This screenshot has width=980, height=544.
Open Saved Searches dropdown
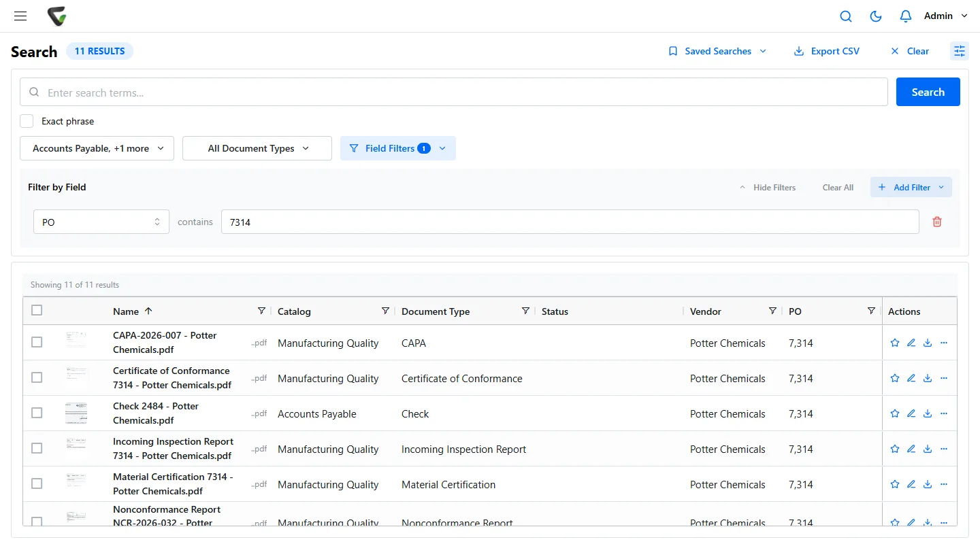(717, 51)
